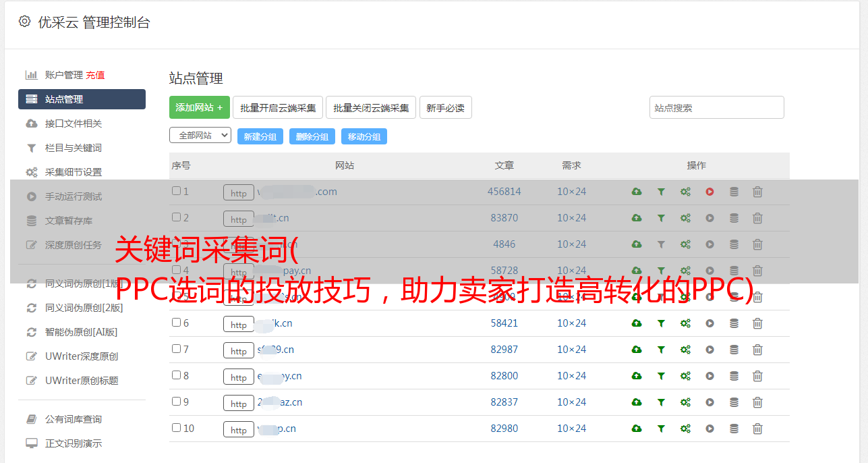
Task: Open 接口文件相关 in the sidebar
Action: coord(73,124)
